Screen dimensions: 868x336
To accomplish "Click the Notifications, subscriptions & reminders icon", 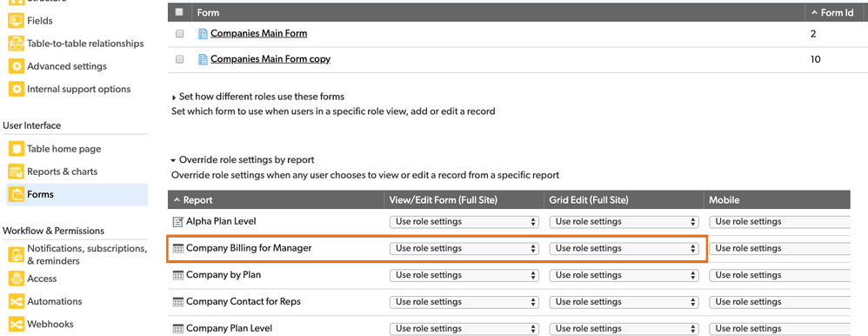I will [x=16, y=255].
